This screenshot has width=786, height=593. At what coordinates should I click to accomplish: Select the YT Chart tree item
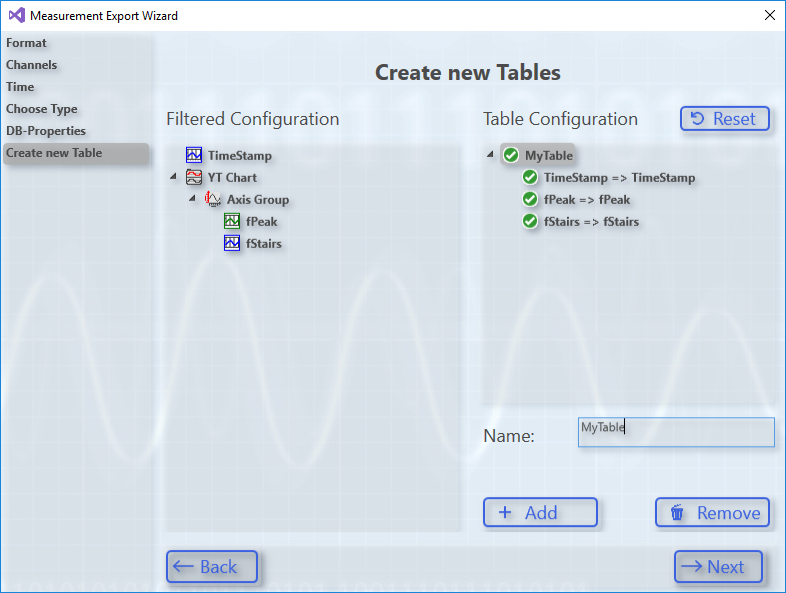[232, 178]
